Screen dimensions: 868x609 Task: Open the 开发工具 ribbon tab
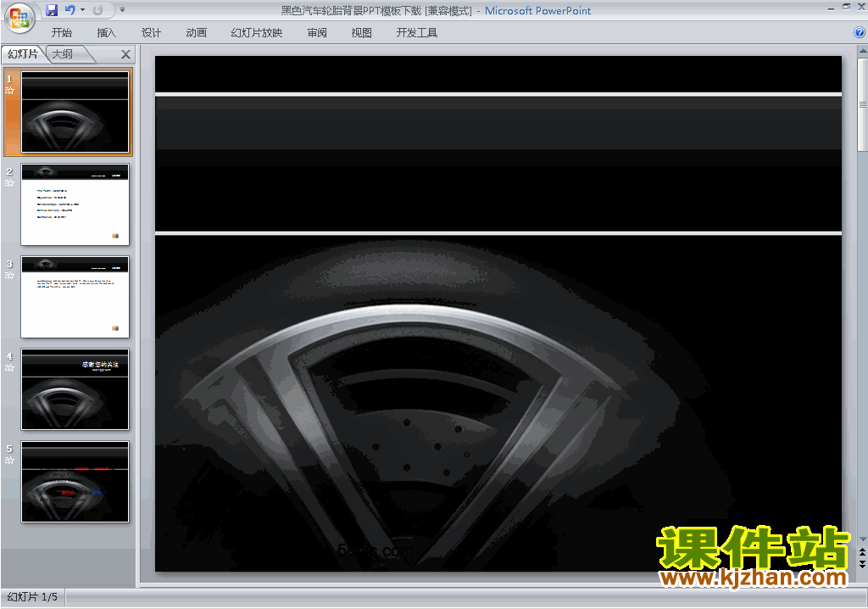(x=416, y=33)
